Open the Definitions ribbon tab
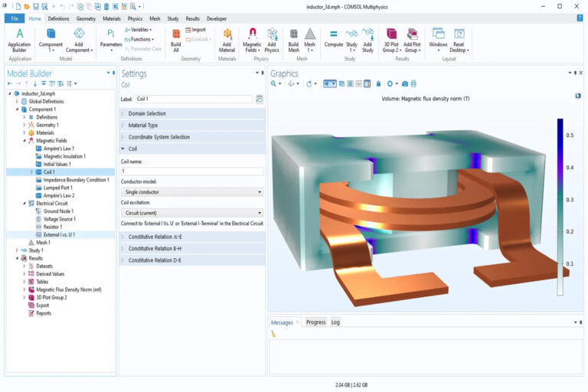Viewport: 588px width, 392px height. 58,18
